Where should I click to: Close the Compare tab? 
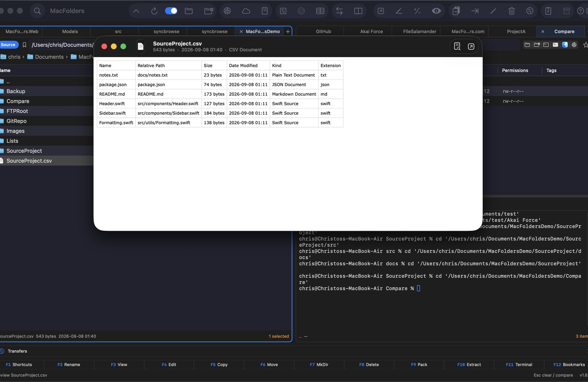tap(543, 32)
